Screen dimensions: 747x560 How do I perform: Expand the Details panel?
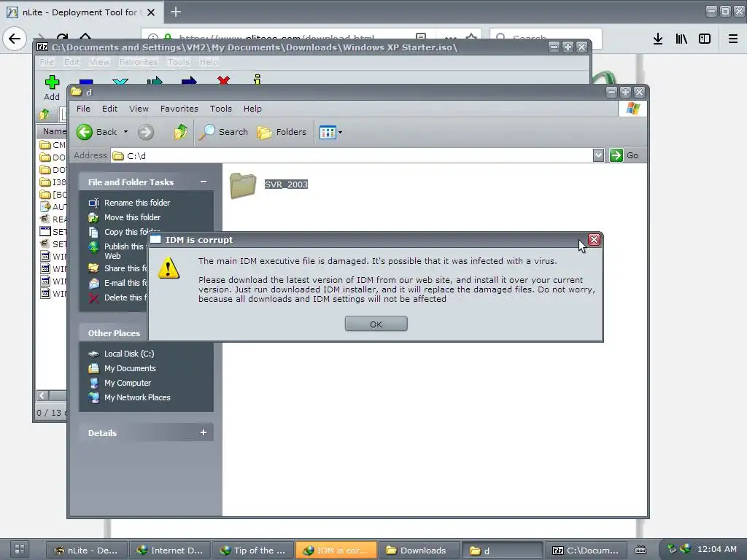pyautogui.click(x=204, y=432)
